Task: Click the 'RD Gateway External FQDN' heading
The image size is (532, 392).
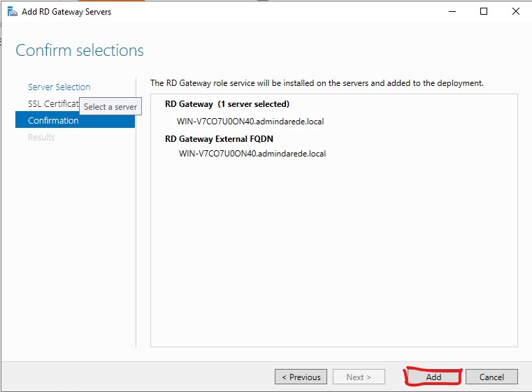Action: pyautogui.click(x=219, y=139)
